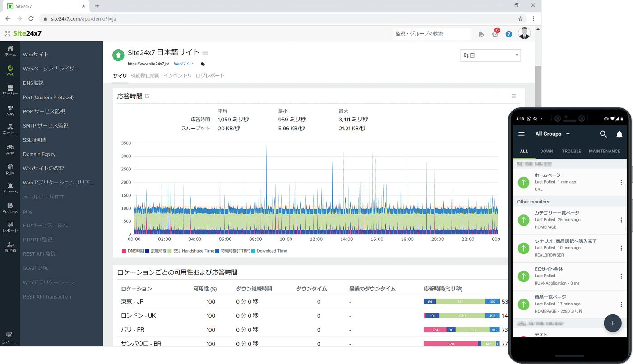Tap the floating plus button on the phone
The image size is (633, 364).
[x=613, y=323]
